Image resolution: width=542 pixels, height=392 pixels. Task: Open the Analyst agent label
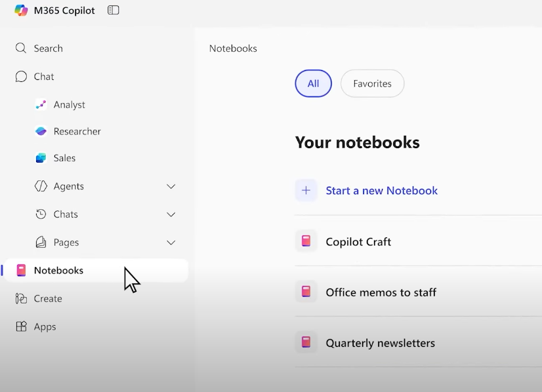(x=69, y=105)
